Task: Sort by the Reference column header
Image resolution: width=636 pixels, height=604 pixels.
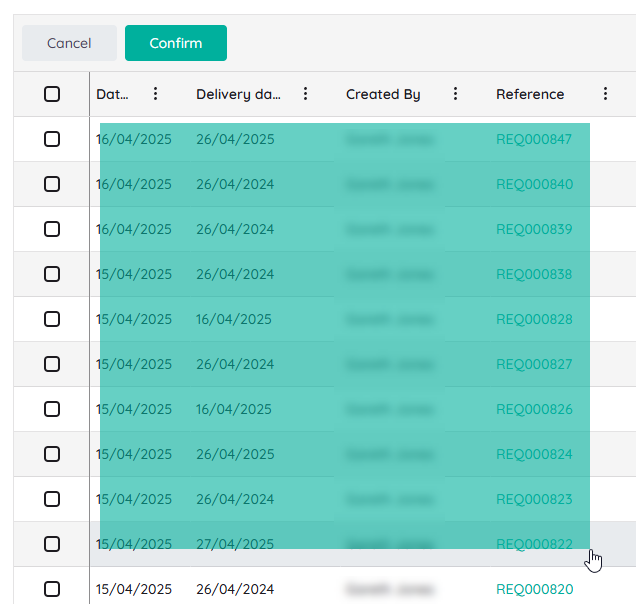Action: [530, 94]
